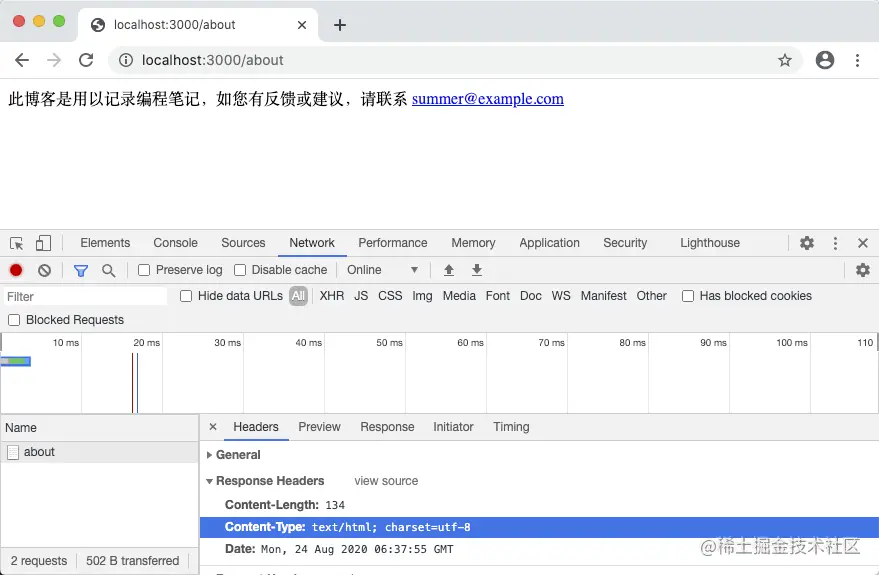The width and height of the screenshot is (879, 575).
Task: Check Has blocked cookies
Action: tap(688, 296)
